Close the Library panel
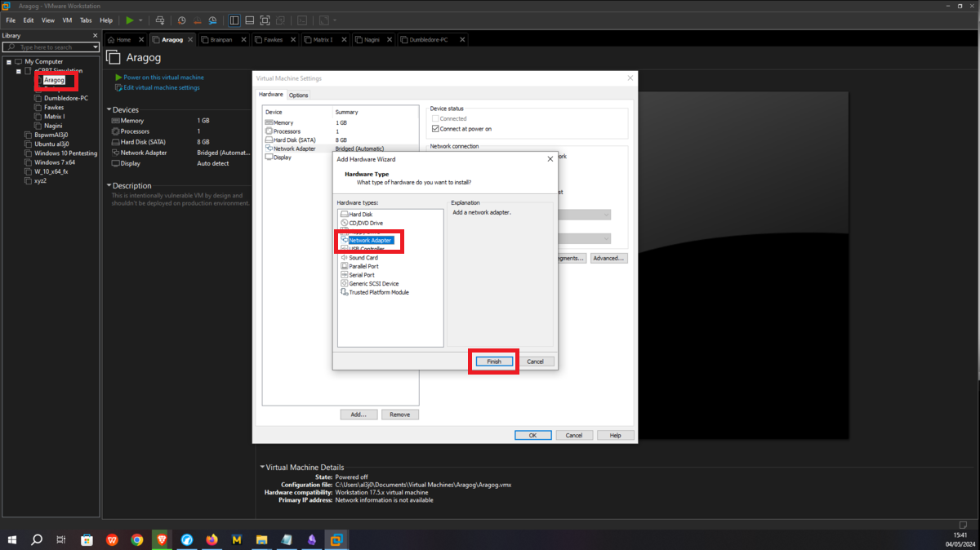This screenshot has height=550, width=980. (96, 36)
